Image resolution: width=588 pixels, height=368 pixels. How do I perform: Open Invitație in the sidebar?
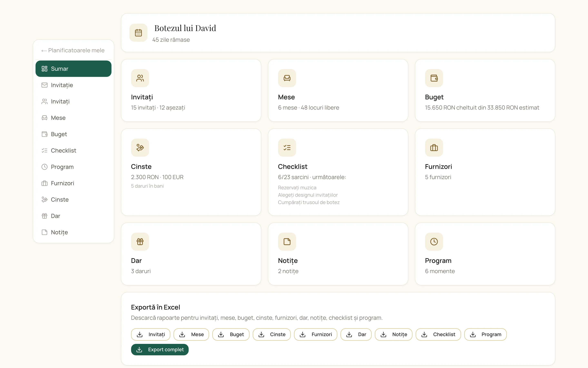73,85
